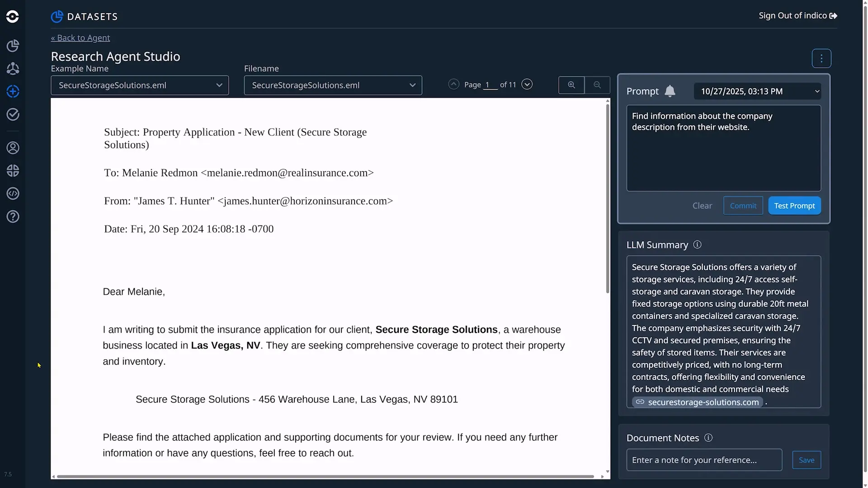Open the globe grid sidebar icon
This screenshot has height=488, width=868.
tap(13, 171)
